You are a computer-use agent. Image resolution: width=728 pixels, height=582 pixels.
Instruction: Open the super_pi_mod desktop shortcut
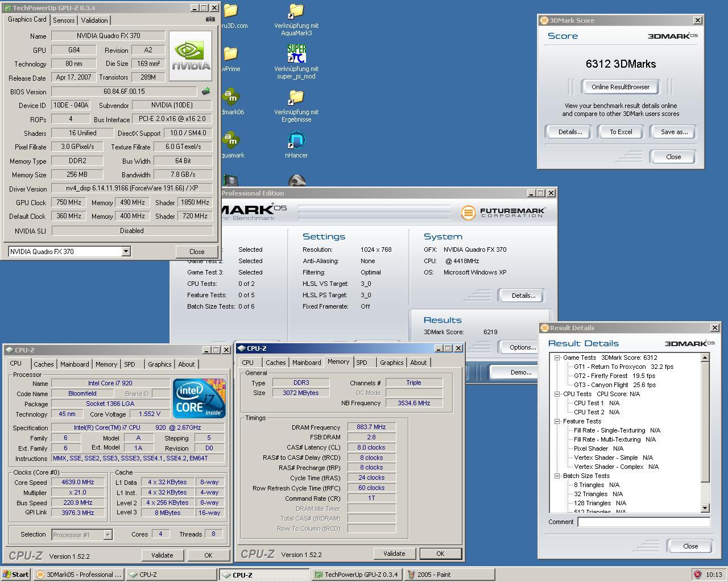[296, 54]
